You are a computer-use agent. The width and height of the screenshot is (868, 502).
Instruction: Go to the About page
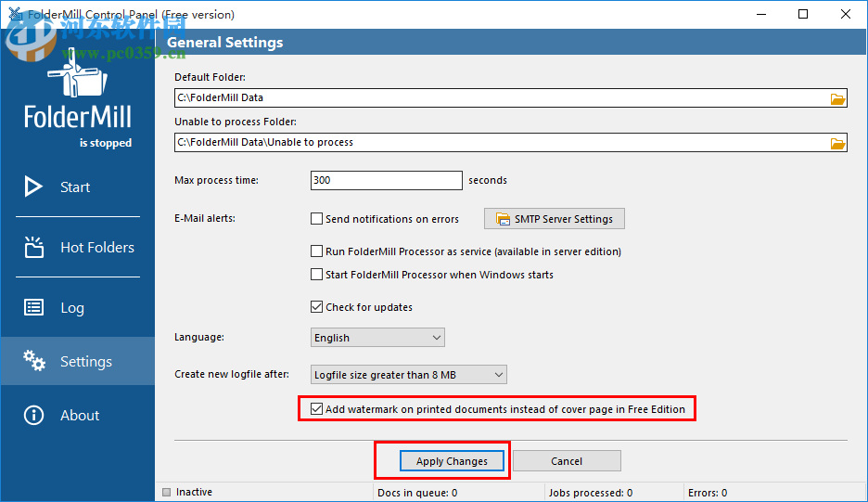[80, 416]
